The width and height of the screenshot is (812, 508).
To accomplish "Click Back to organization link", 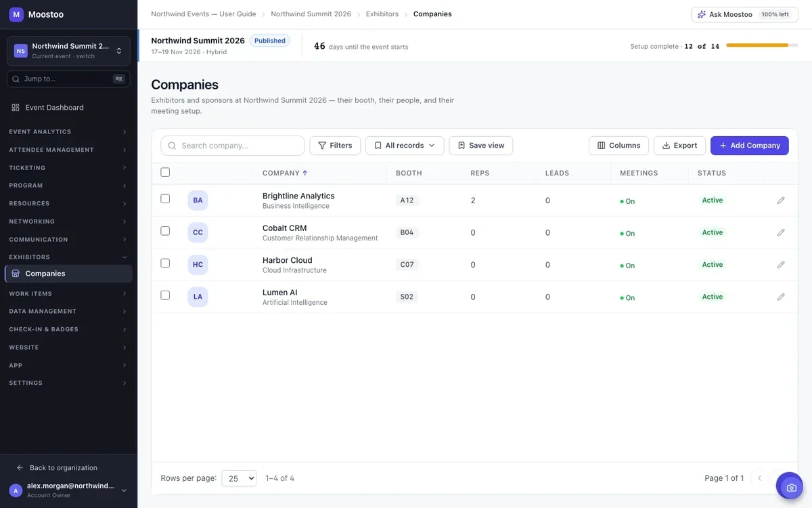I will pyautogui.click(x=57, y=468).
